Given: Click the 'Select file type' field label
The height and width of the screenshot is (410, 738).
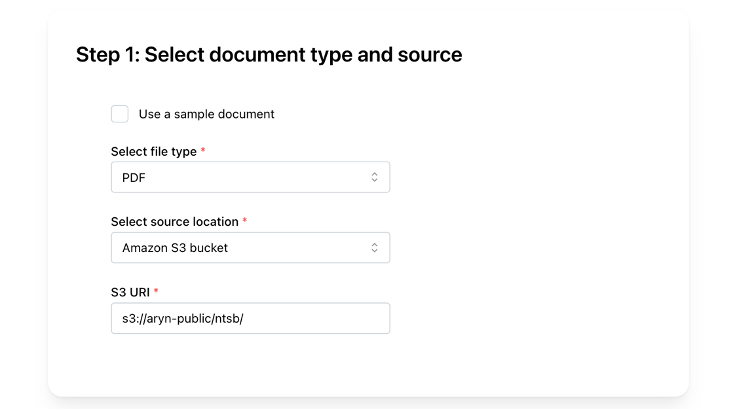Looking at the screenshot, I should pyautogui.click(x=153, y=151).
